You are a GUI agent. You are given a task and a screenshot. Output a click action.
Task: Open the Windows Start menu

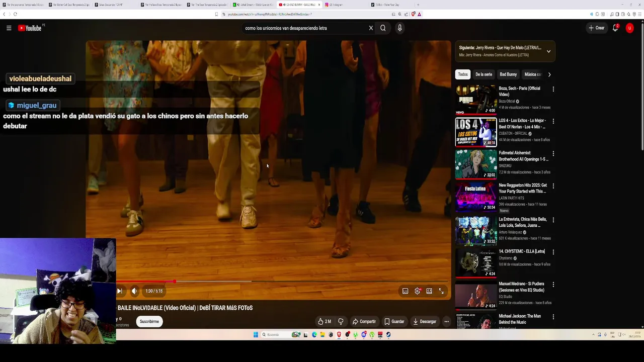pyautogui.click(x=256, y=335)
